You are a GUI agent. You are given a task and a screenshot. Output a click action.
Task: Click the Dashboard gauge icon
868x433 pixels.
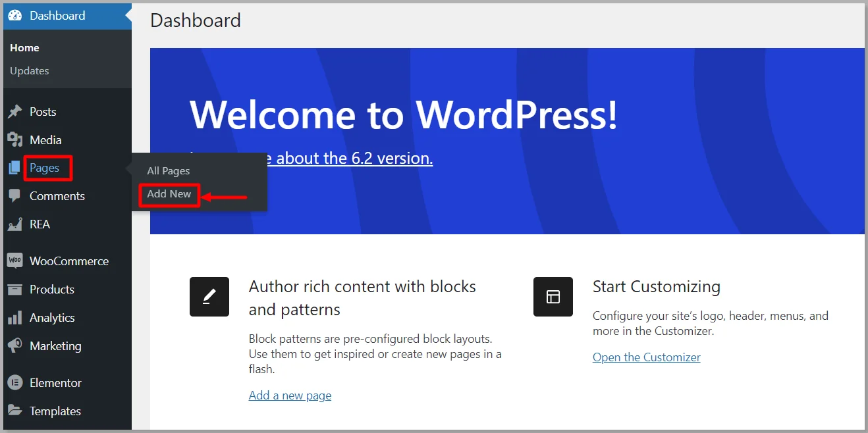click(15, 15)
